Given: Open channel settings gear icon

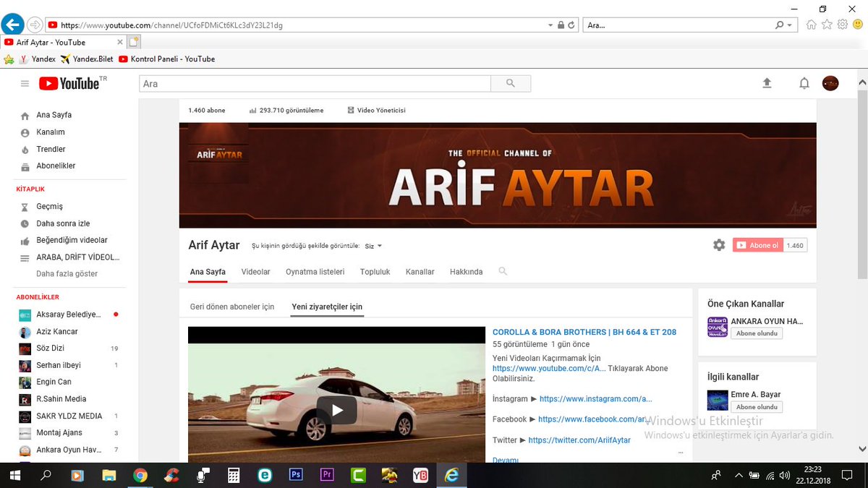Looking at the screenshot, I should pos(719,245).
